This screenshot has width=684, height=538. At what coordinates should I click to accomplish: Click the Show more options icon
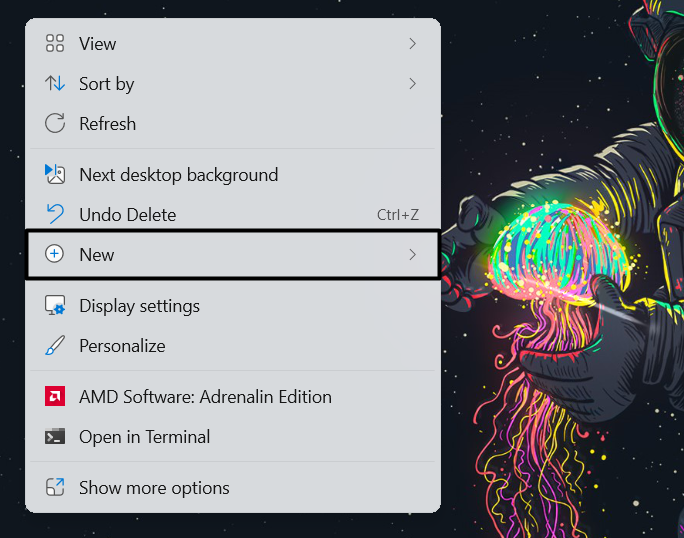click(55, 488)
